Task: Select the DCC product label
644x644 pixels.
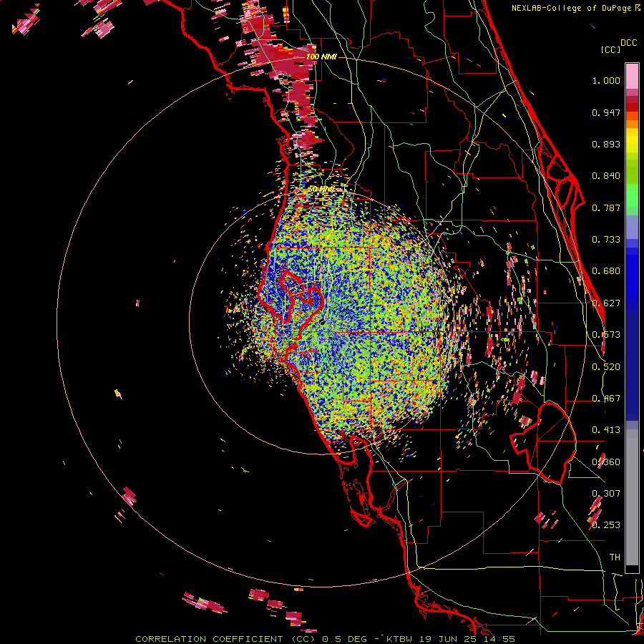Action: [x=628, y=43]
